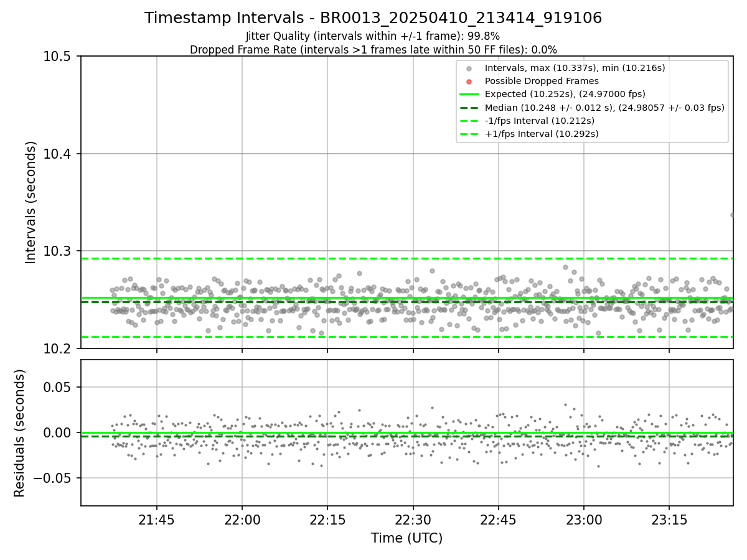Click the 22:30 time tick label
Viewport: 747px width, 560px height.
click(x=413, y=520)
